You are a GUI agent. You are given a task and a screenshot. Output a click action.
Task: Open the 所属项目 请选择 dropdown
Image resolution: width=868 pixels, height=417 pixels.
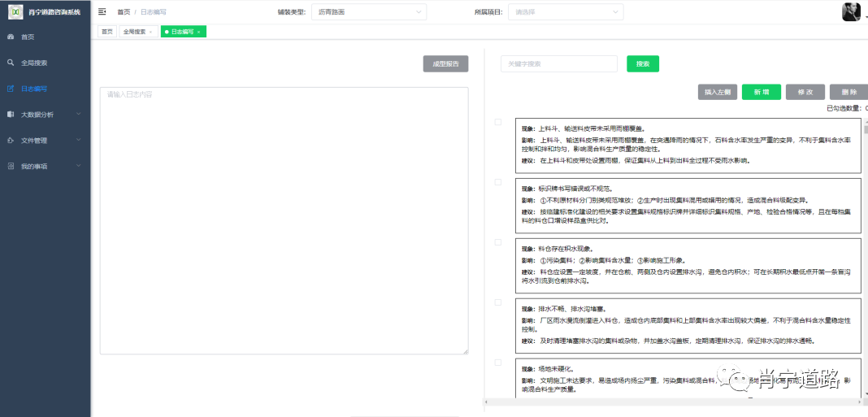coord(566,11)
